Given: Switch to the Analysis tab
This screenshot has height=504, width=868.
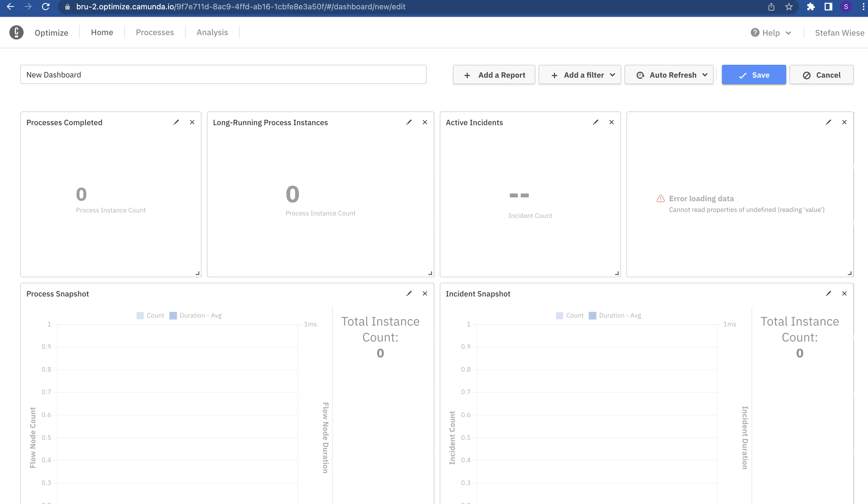Looking at the screenshot, I should coord(212,32).
